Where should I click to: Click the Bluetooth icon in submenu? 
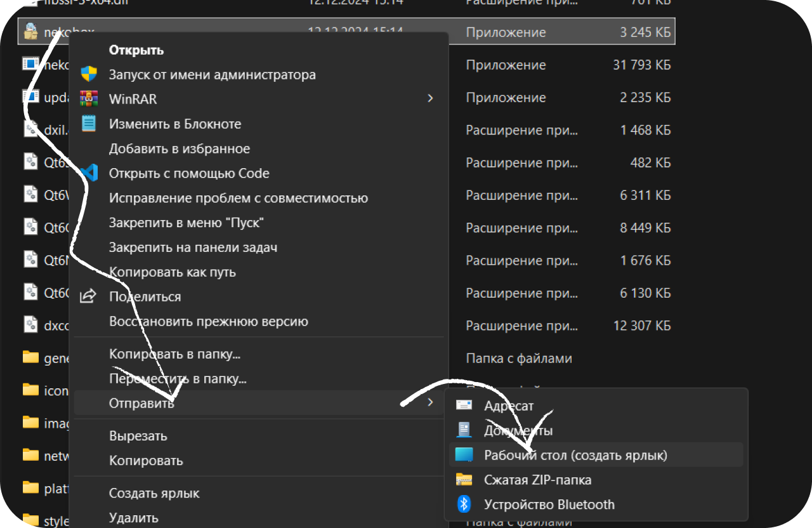(464, 505)
